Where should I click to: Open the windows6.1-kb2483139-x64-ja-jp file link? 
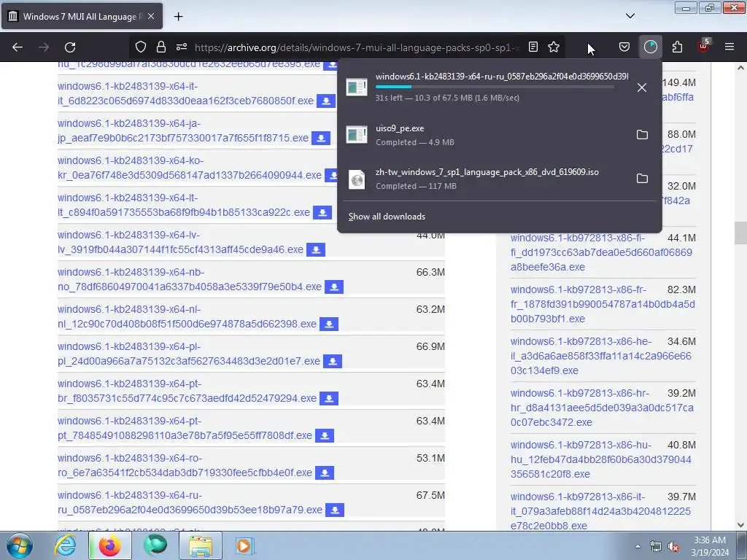tap(183, 131)
